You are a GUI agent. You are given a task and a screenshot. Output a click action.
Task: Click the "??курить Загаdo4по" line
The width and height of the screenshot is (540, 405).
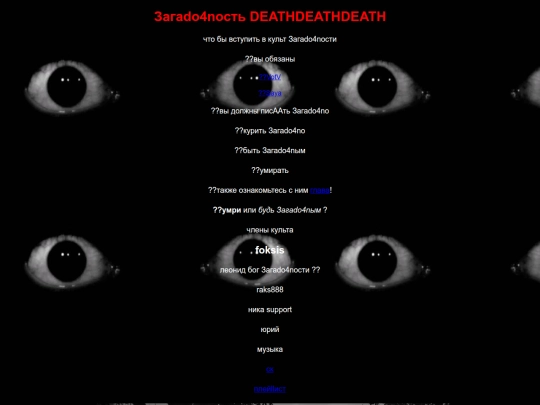click(270, 131)
